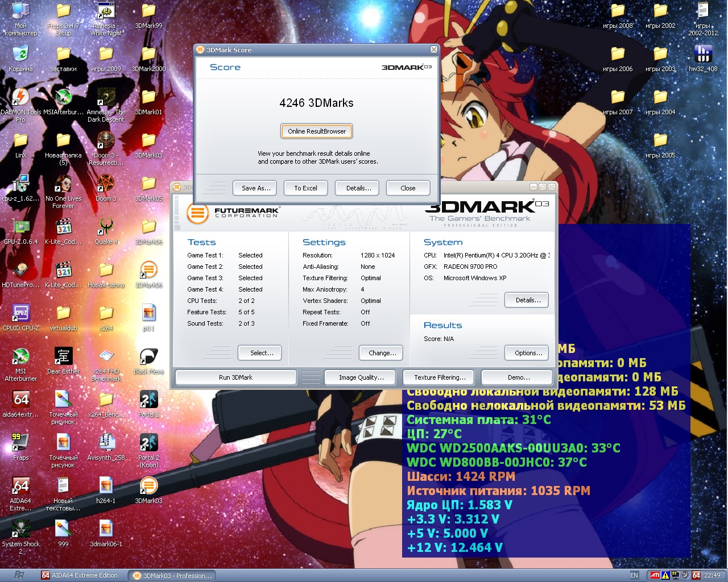Screen dimensions: 728x582
Task: Open the 3DMark05 folder
Action: 148,187
